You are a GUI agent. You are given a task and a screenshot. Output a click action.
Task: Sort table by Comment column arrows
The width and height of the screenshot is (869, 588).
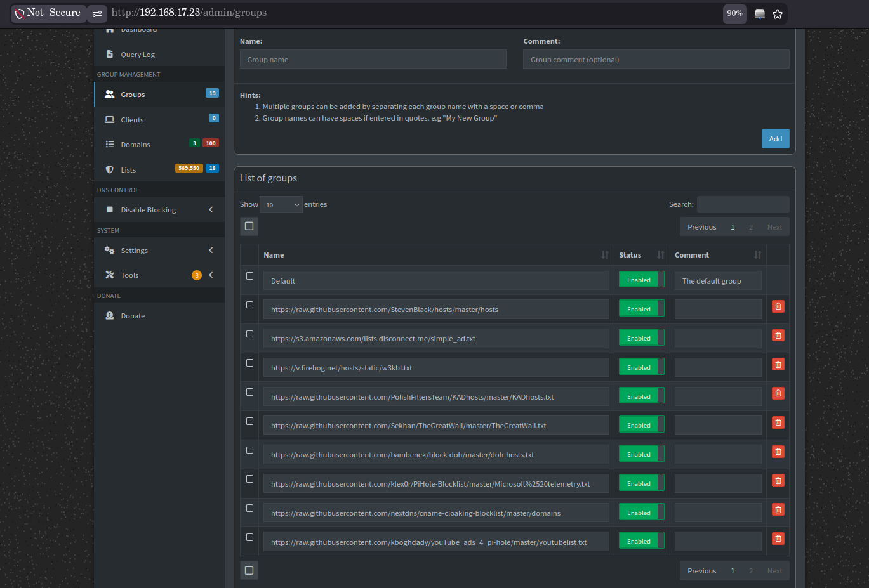click(757, 255)
